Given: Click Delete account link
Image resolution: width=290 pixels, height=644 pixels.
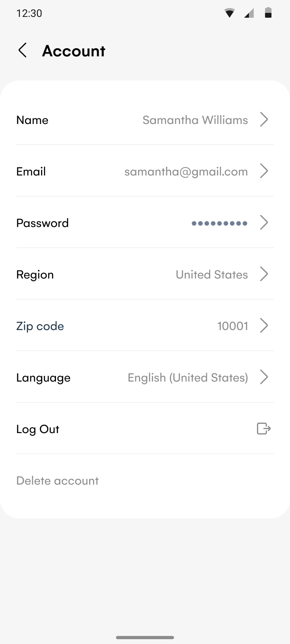Looking at the screenshot, I should coord(57,481).
